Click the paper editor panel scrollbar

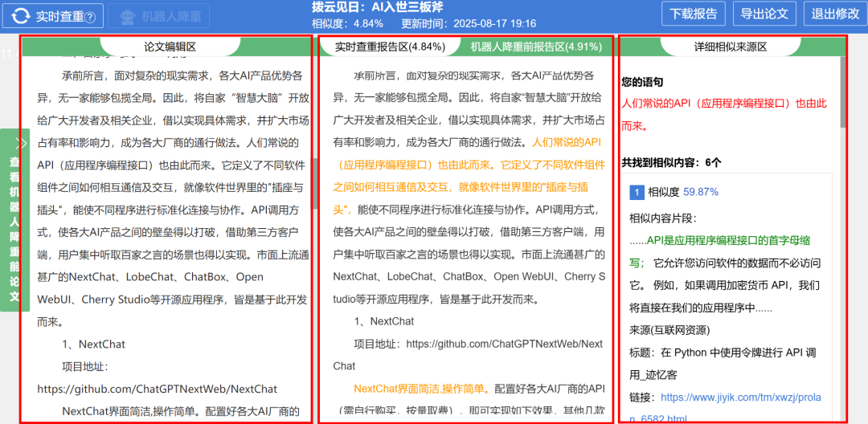coord(315,183)
